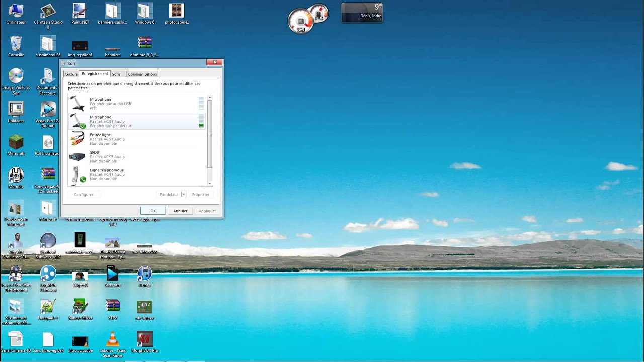
Task: Select the Enregistrement tab
Action: coord(95,74)
